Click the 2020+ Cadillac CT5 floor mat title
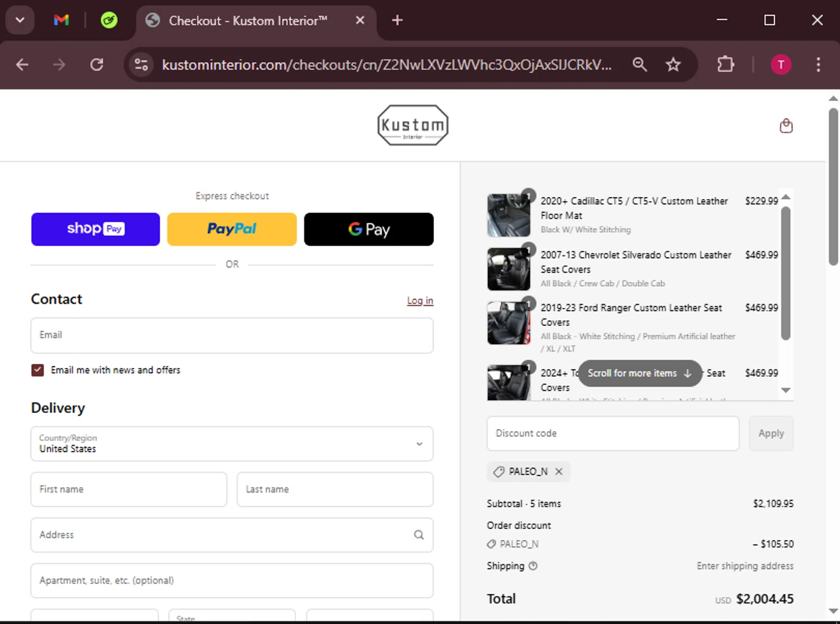 pyautogui.click(x=634, y=208)
